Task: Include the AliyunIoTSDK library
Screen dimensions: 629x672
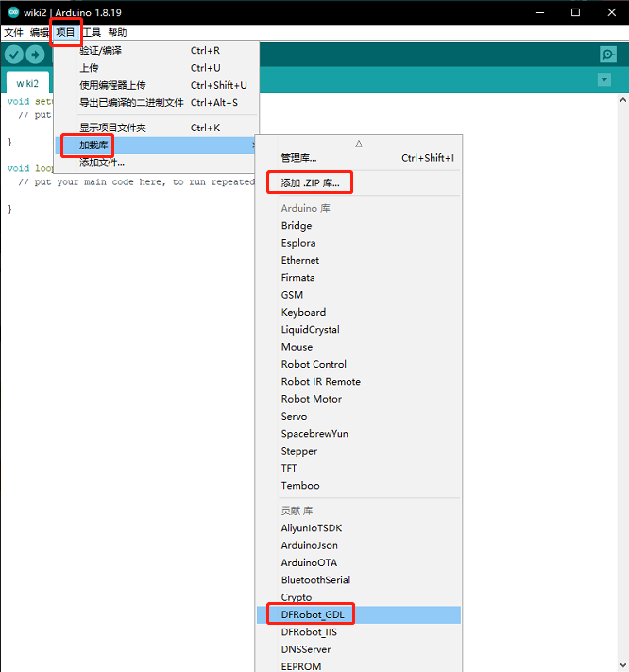Action: 359,528
